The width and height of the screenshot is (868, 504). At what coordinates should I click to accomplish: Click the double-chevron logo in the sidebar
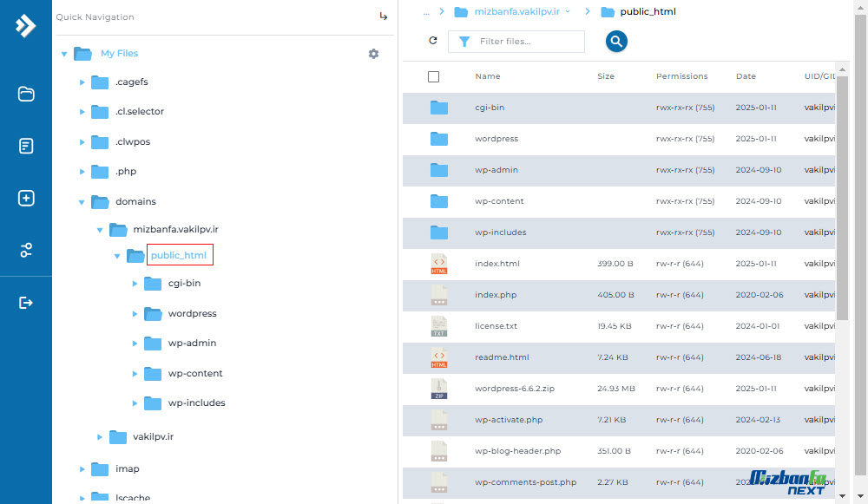click(25, 25)
